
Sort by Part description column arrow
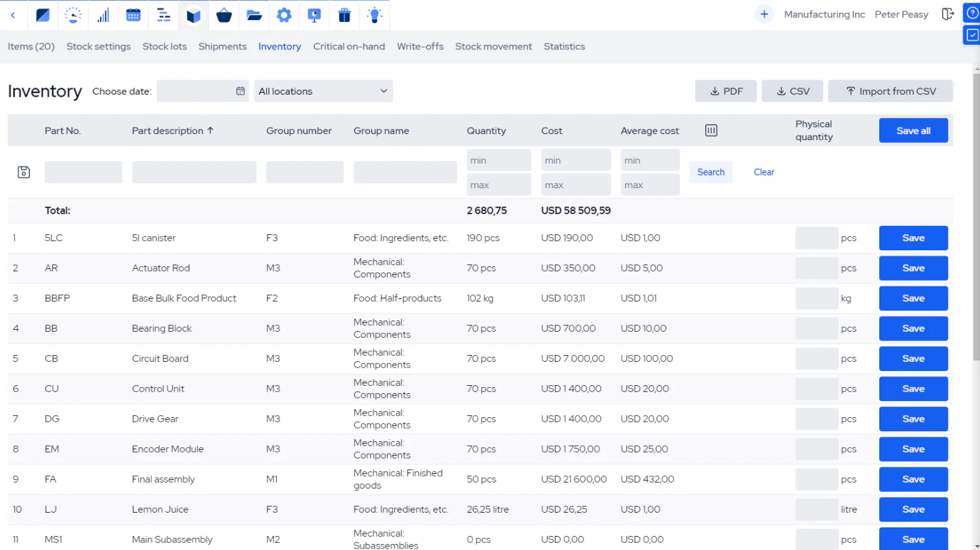[210, 130]
